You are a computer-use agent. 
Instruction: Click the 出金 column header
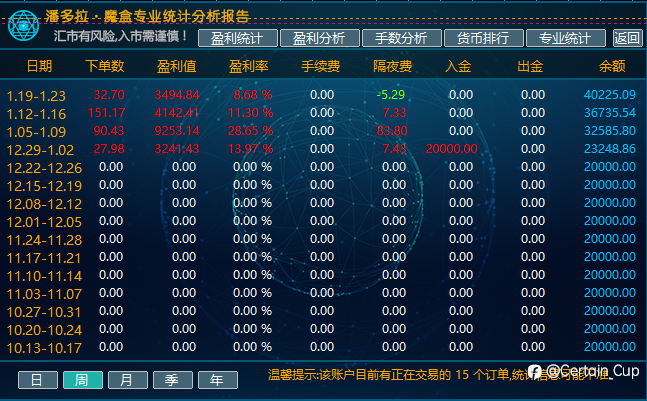[530, 66]
